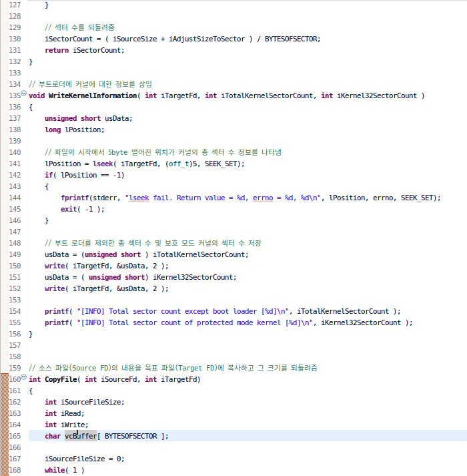467x476 pixels.
Task: Click the (off_t)5 cast on line 141
Action: (x=183, y=164)
